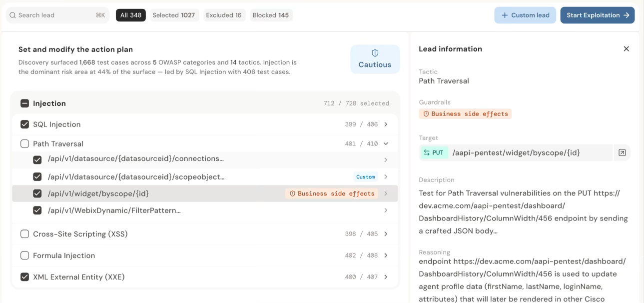This screenshot has width=644, height=303.
Task: Click the Custom tag on scopeobject row
Action: (365, 177)
